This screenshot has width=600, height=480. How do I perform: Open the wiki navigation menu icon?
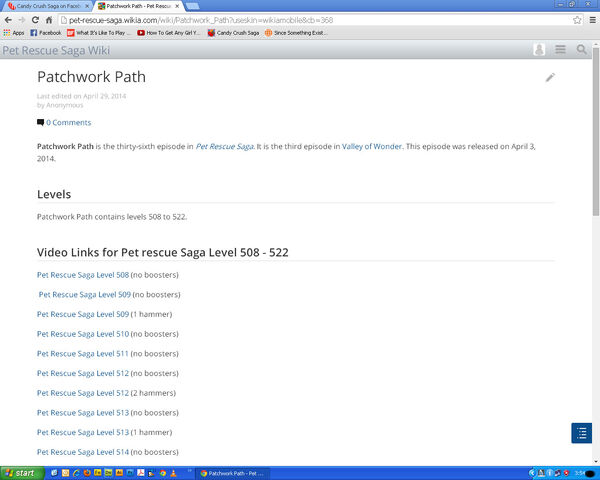tap(560, 49)
